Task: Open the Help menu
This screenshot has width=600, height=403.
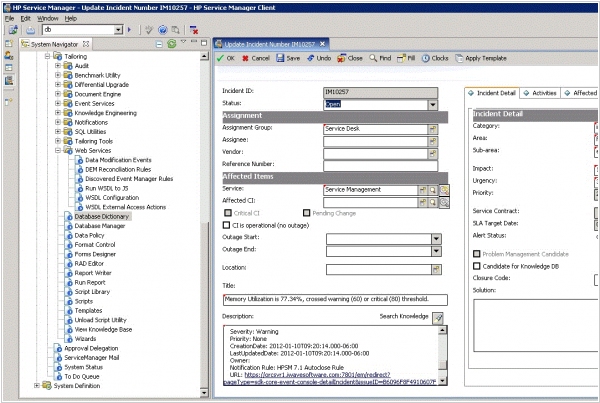Action: (70, 18)
